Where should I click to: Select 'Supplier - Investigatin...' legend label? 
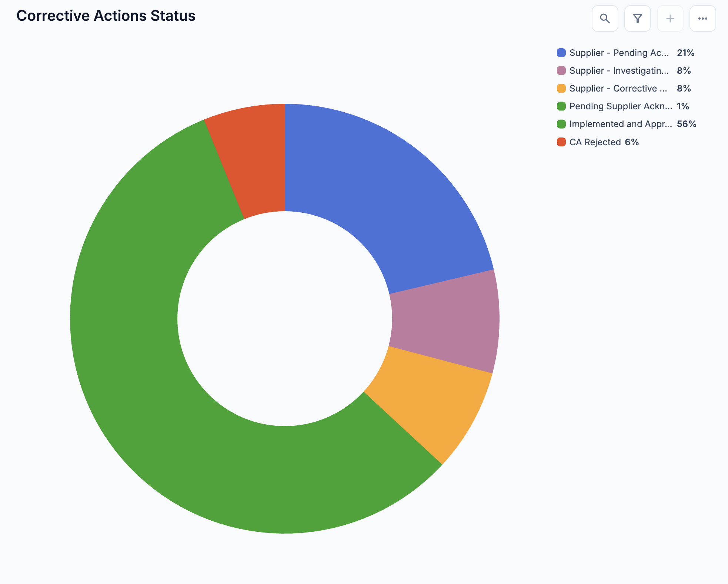[619, 70]
